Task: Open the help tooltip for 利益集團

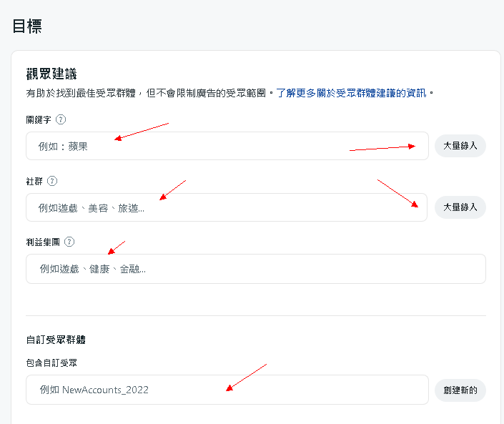Action: click(69, 242)
